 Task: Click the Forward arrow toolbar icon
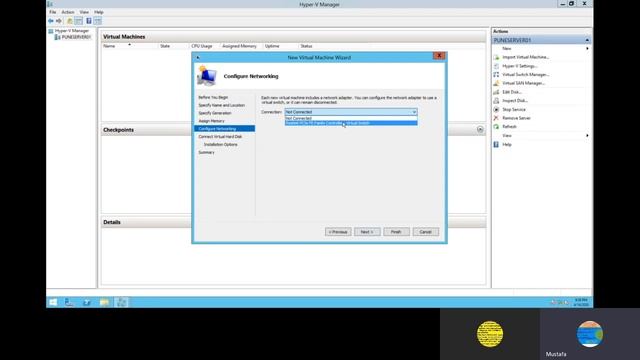tap(59, 21)
